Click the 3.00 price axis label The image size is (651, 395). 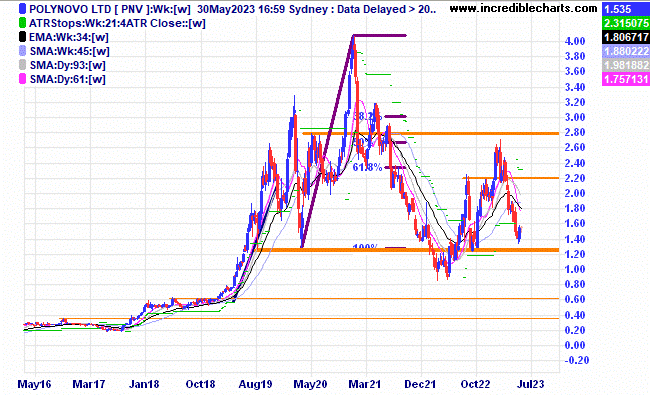click(x=575, y=117)
